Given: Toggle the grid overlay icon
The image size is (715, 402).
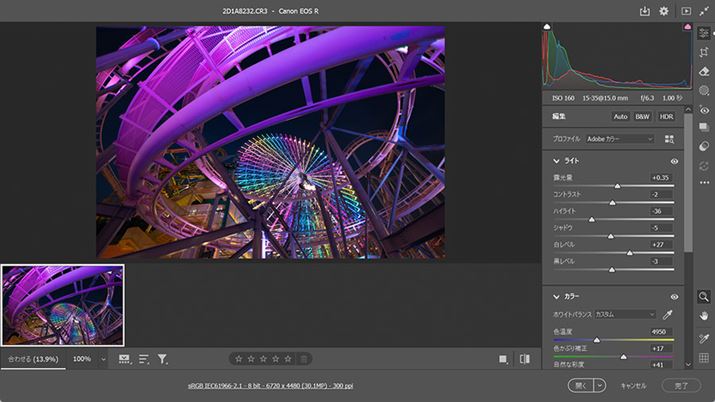Looking at the screenshot, I should click(x=704, y=358).
